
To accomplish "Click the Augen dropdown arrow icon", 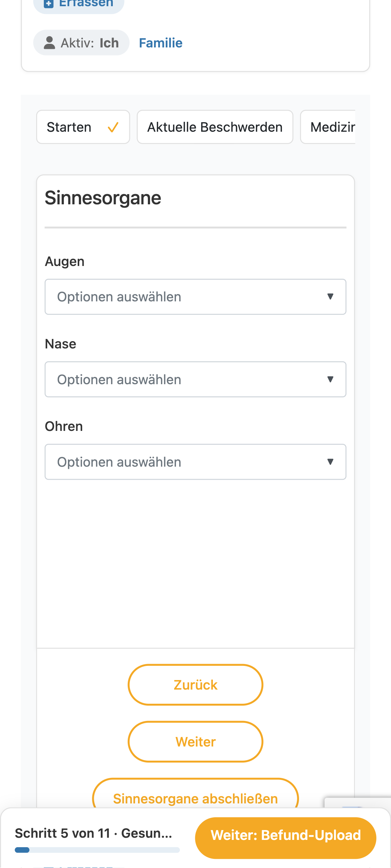I will 330,297.
